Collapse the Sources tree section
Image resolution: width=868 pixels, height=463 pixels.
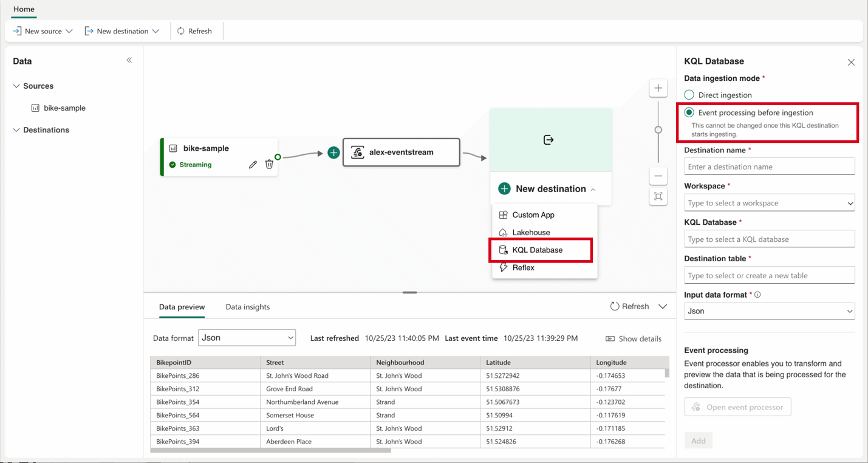click(16, 86)
